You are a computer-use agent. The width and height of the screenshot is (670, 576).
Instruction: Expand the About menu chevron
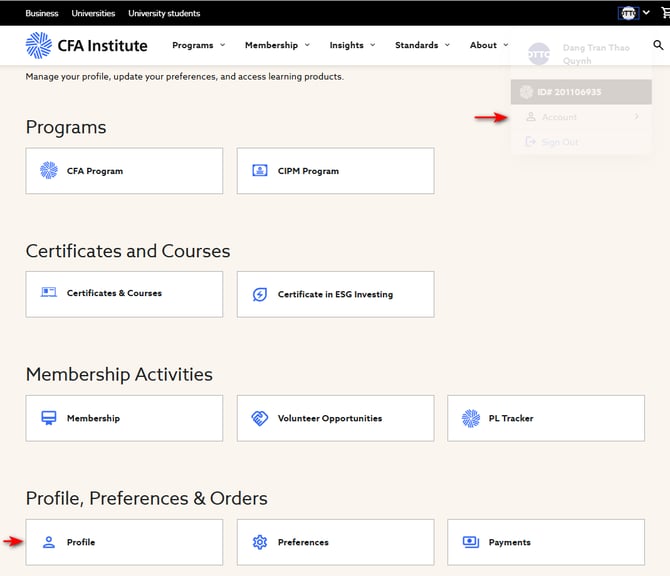point(506,45)
